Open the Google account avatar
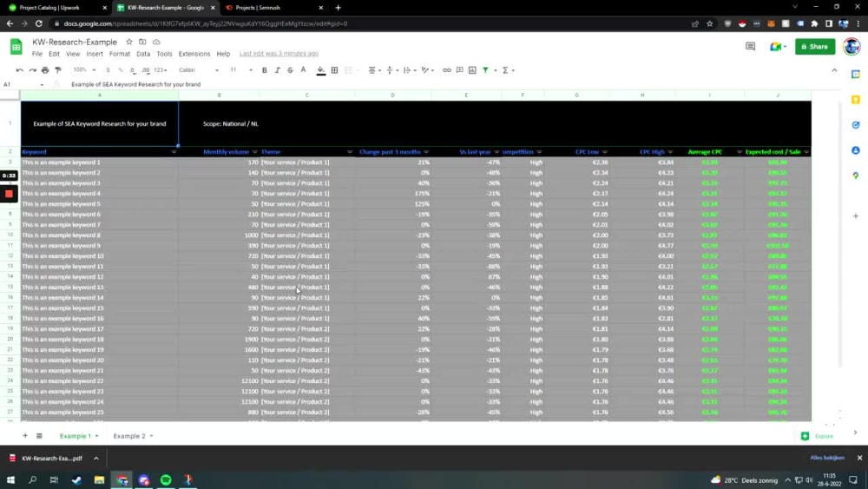The image size is (868, 489). click(852, 47)
